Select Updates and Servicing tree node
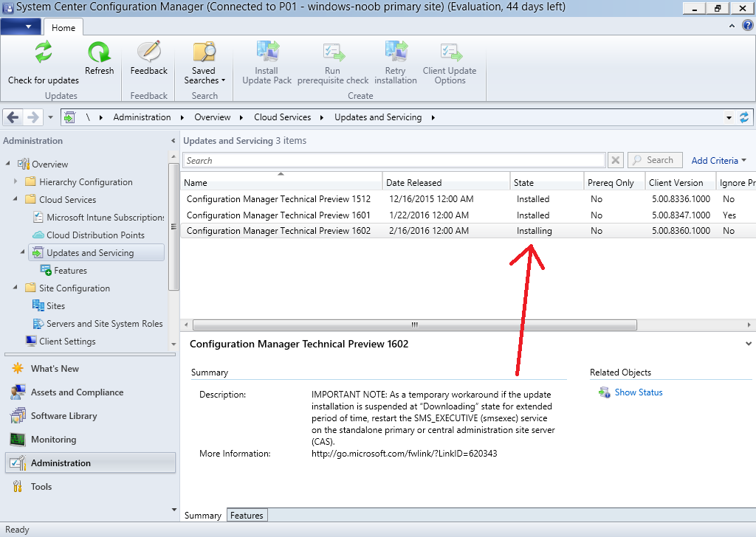 pos(97,253)
